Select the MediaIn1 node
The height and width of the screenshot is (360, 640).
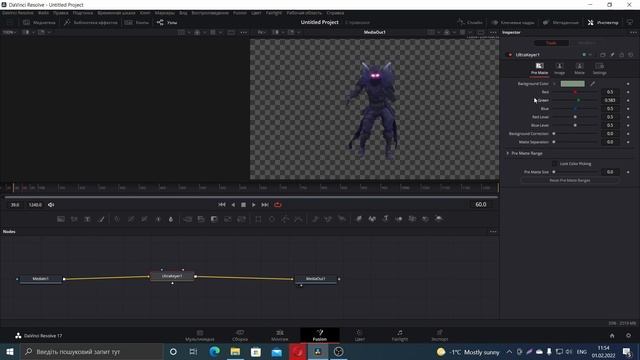[40, 279]
